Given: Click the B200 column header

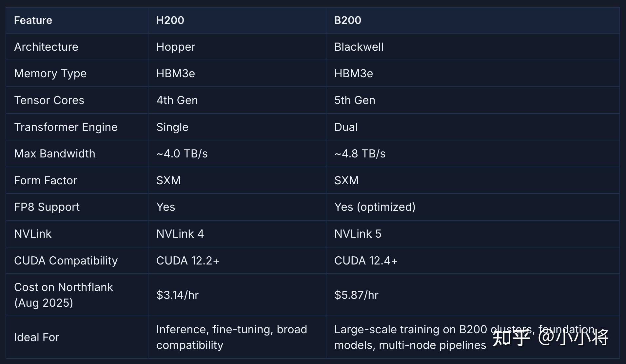Looking at the screenshot, I should click(347, 20).
